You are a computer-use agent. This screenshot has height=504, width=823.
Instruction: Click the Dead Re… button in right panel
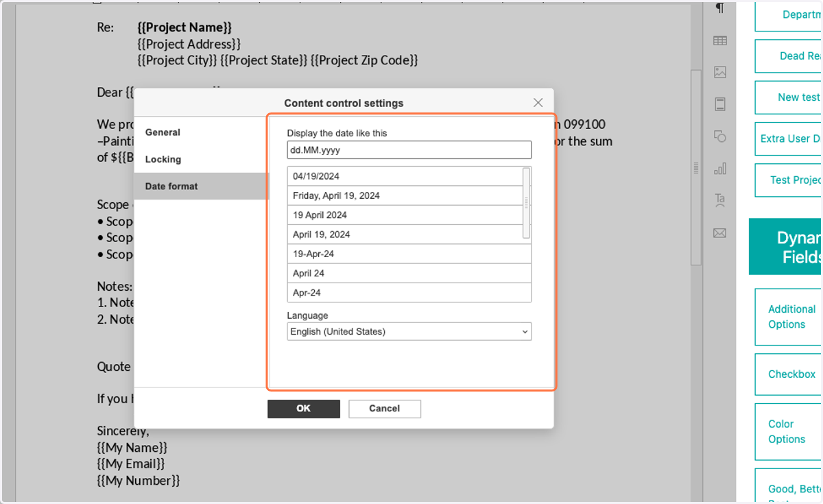(x=789, y=56)
